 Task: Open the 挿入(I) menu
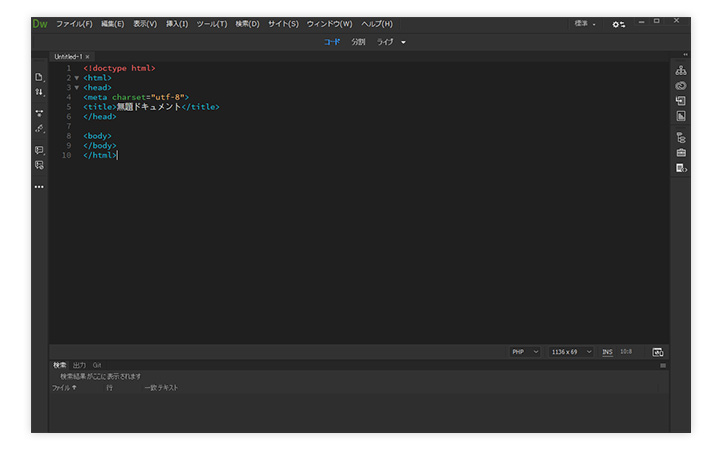177,24
